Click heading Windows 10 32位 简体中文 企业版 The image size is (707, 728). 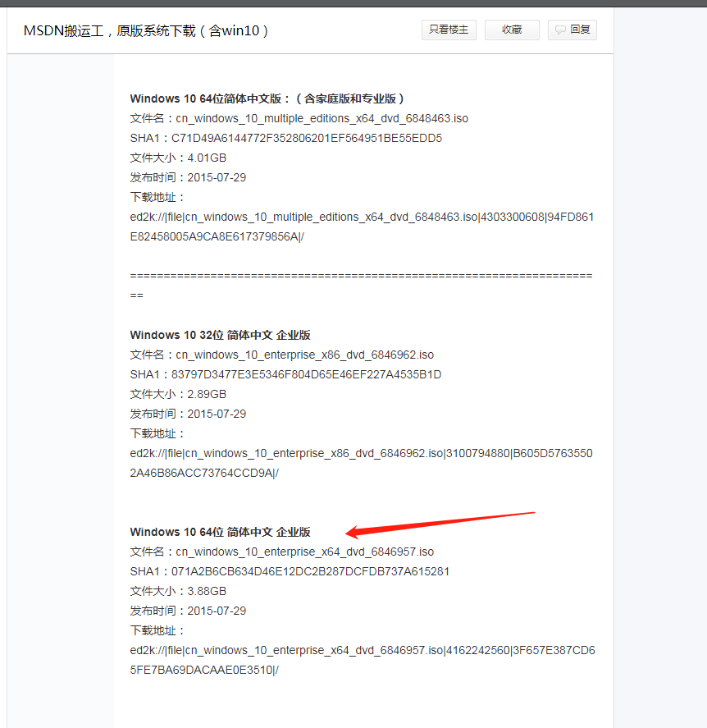coord(220,335)
